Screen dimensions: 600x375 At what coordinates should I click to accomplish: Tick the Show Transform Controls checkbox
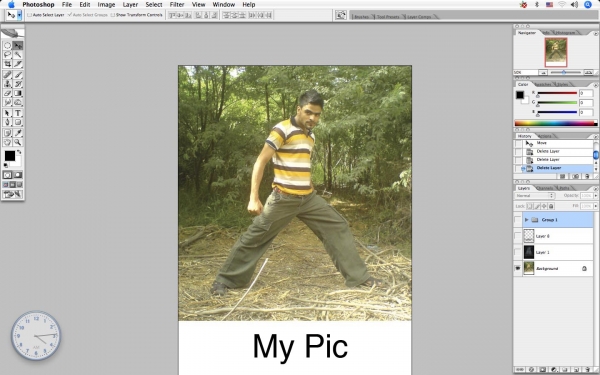tap(112, 15)
